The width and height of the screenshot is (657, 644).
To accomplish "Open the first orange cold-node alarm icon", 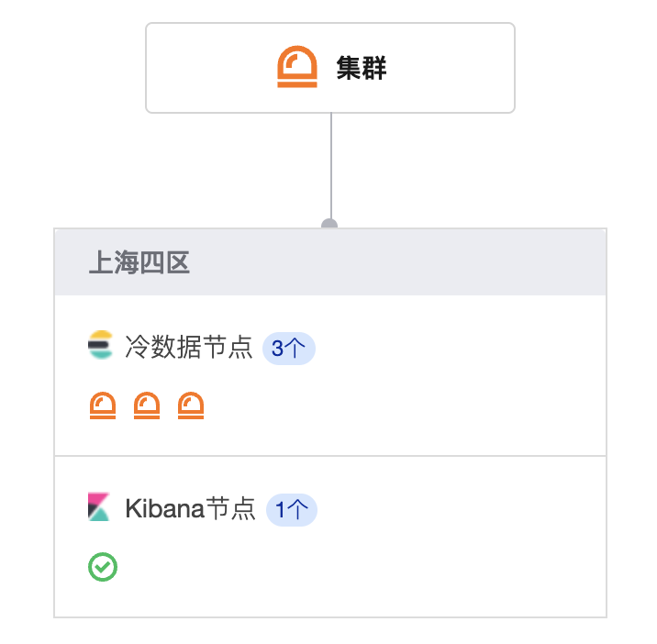I will pyautogui.click(x=103, y=405).
